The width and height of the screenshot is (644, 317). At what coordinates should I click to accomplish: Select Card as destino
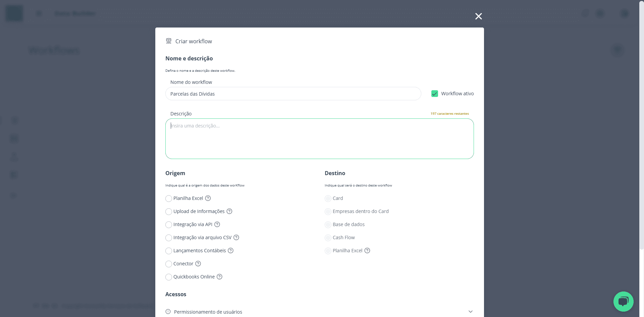click(328, 199)
